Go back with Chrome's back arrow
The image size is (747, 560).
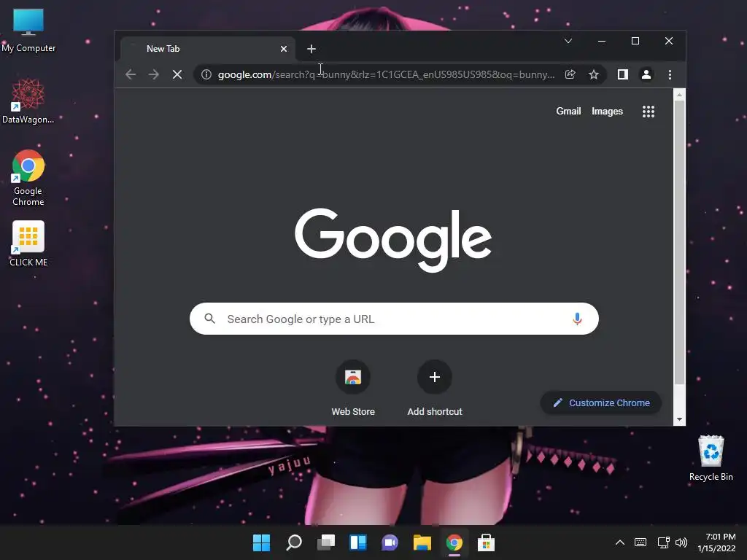[131, 74]
